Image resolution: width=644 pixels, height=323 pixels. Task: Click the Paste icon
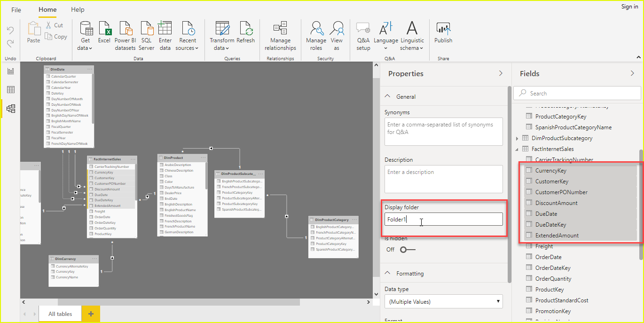[x=34, y=29]
